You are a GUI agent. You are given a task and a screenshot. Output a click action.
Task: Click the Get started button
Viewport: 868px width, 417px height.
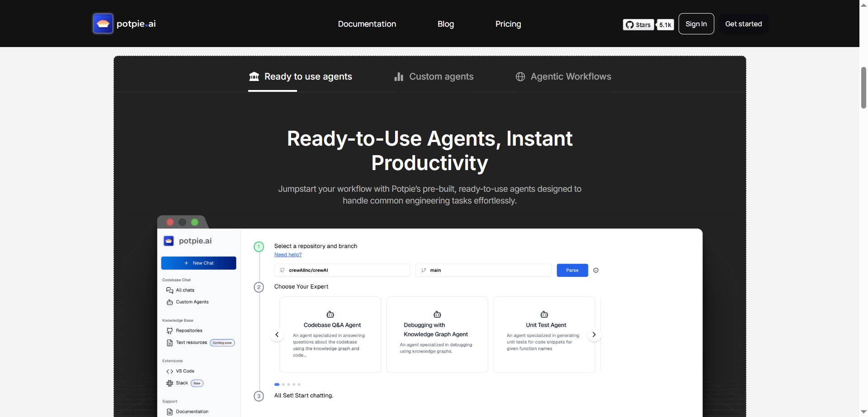tap(743, 24)
